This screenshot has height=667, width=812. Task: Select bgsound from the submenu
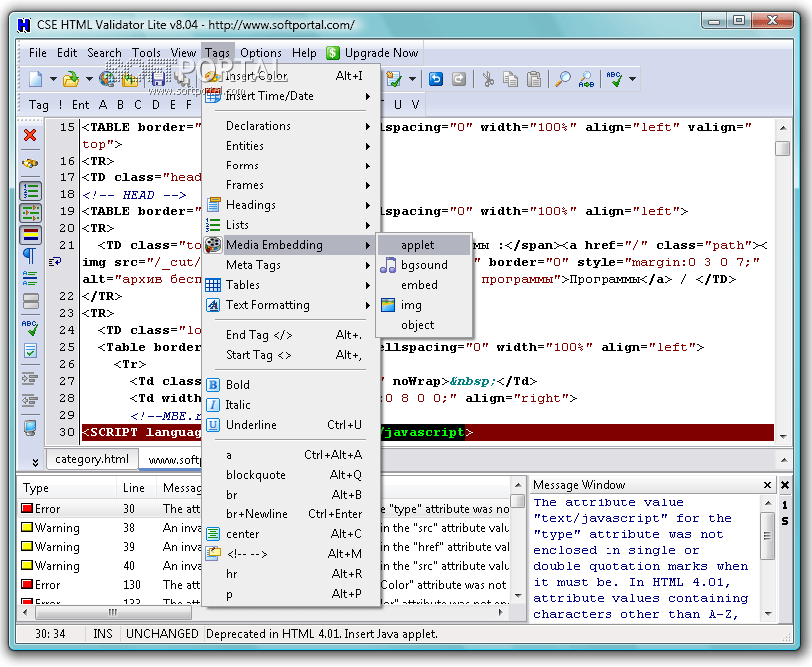tap(424, 265)
